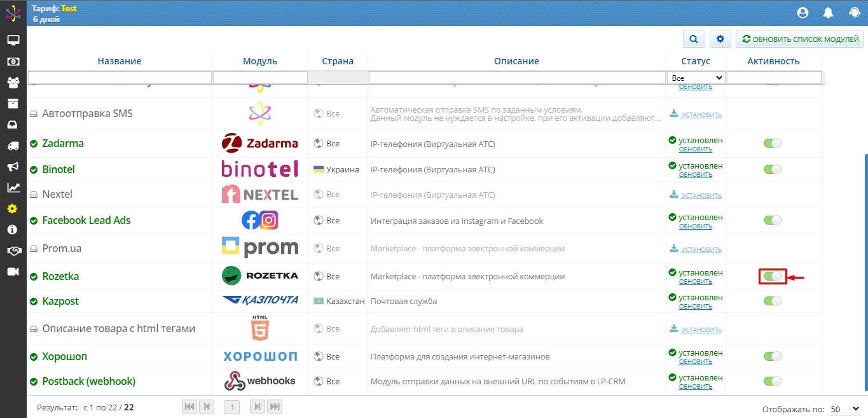Sort by the Активность column header
The image size is (868, 418).
773,61
